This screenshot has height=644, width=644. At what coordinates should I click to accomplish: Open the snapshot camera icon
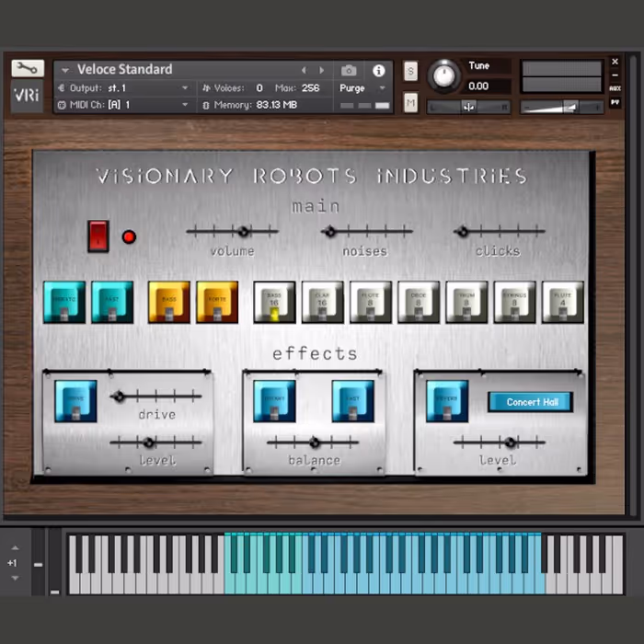tap(349, 70)
